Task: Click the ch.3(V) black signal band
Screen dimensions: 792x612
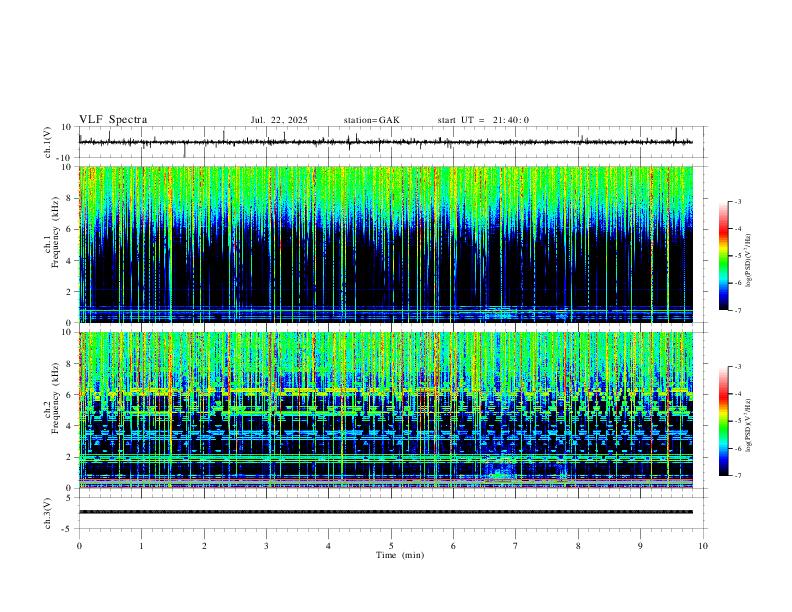Action: click(386, 512)
